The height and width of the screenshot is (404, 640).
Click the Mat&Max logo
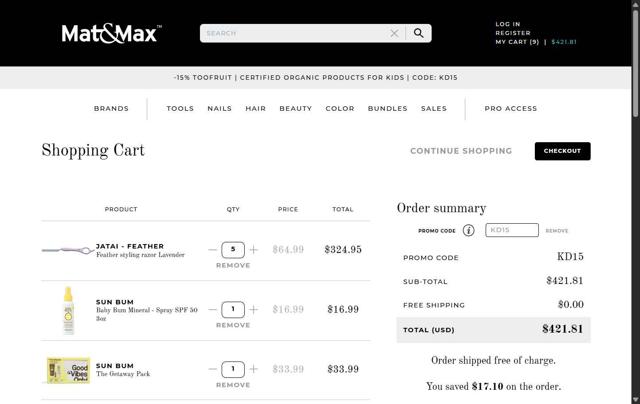point(111,33)
